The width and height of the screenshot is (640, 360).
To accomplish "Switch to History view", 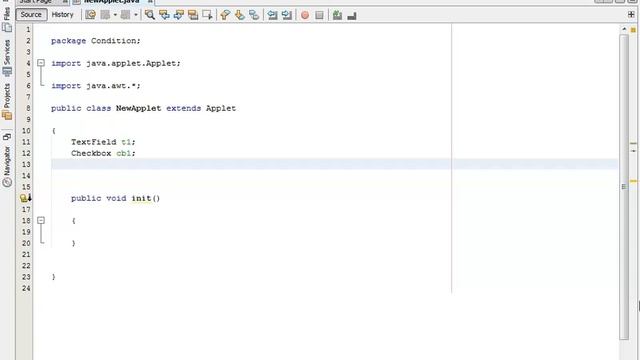I will click(x=62, y=15).
